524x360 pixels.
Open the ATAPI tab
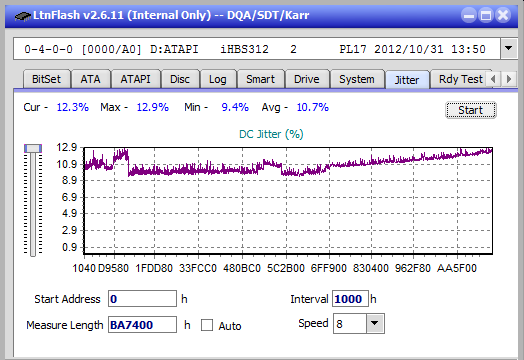click(x=135, y=79)
